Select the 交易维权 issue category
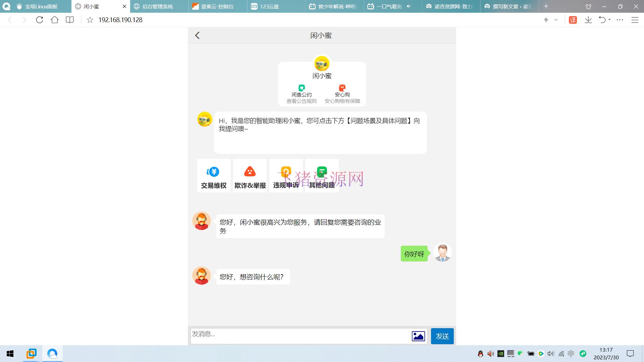This screenshot has height=362, width=644. [x=214, y=176]
